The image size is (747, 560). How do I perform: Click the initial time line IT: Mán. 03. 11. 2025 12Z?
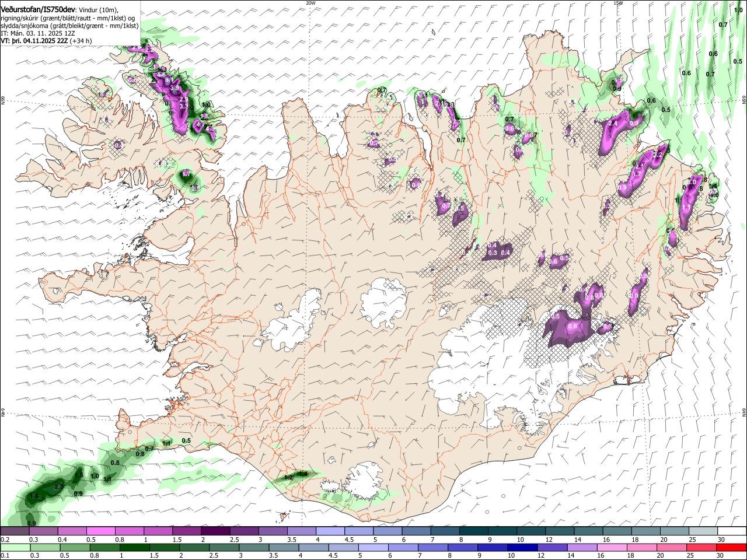tap(37, 33)
